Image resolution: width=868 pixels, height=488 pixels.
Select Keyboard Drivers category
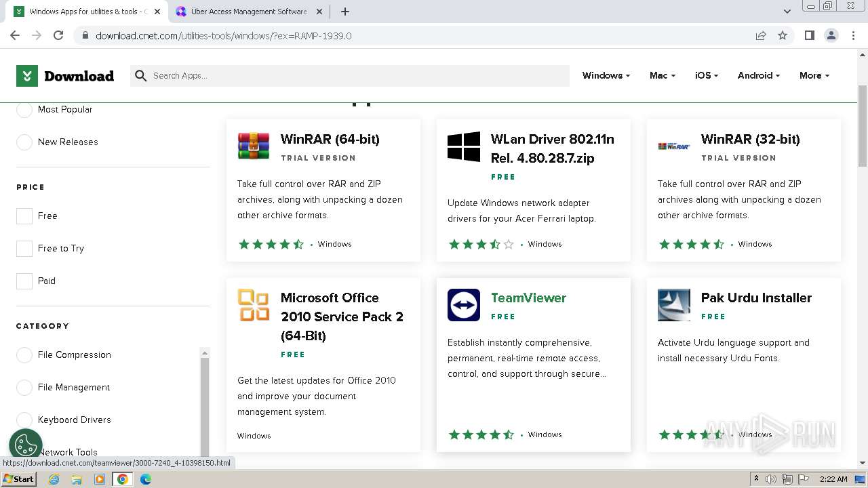pos(24,420)
